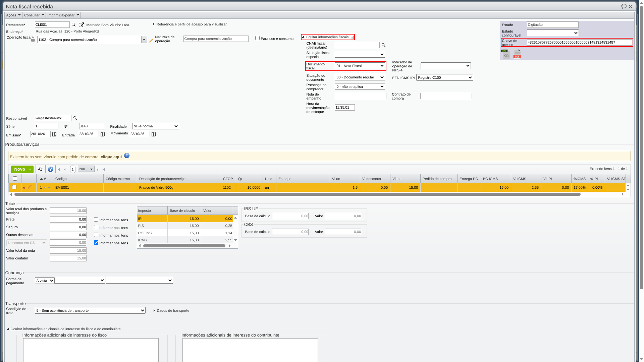Collapse informações adicionais do fisco section
The image size is (644, 362).
(64, 329)
